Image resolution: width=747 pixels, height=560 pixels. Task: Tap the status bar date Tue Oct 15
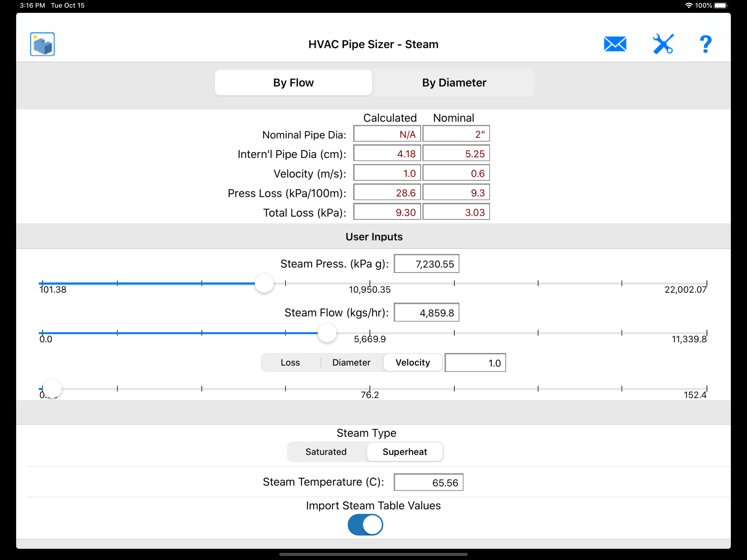(68, 5)
